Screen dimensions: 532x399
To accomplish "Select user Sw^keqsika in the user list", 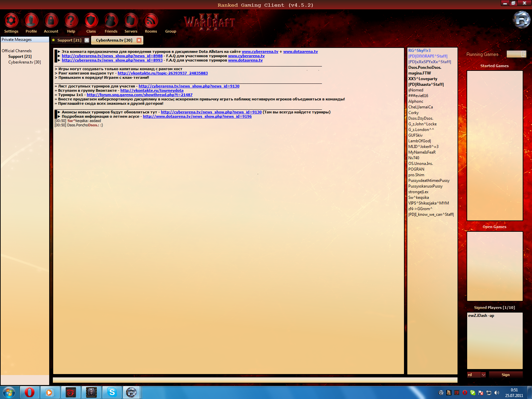I will click(x=419, y=198).
